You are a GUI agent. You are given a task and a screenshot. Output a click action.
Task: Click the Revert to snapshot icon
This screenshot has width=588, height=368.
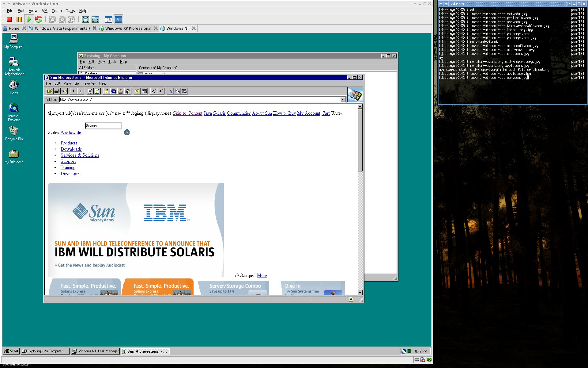point(62,19)
